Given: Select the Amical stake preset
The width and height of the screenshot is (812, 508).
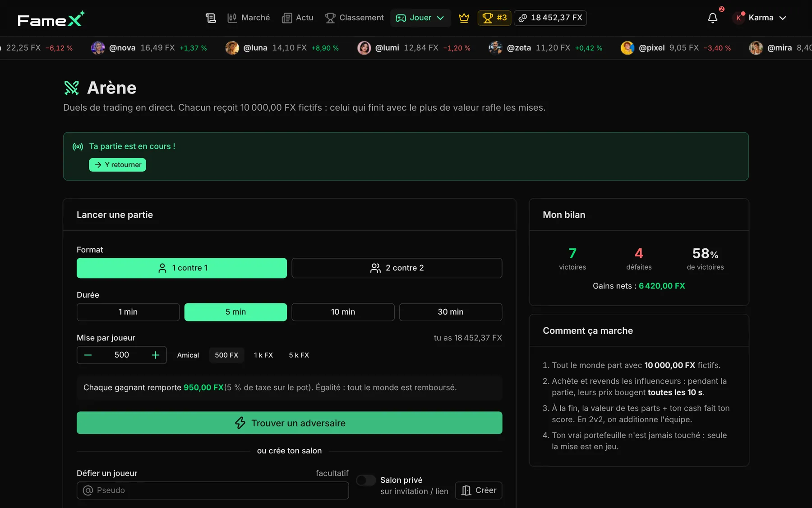Looking at the screenshot, I should point(188,355).
